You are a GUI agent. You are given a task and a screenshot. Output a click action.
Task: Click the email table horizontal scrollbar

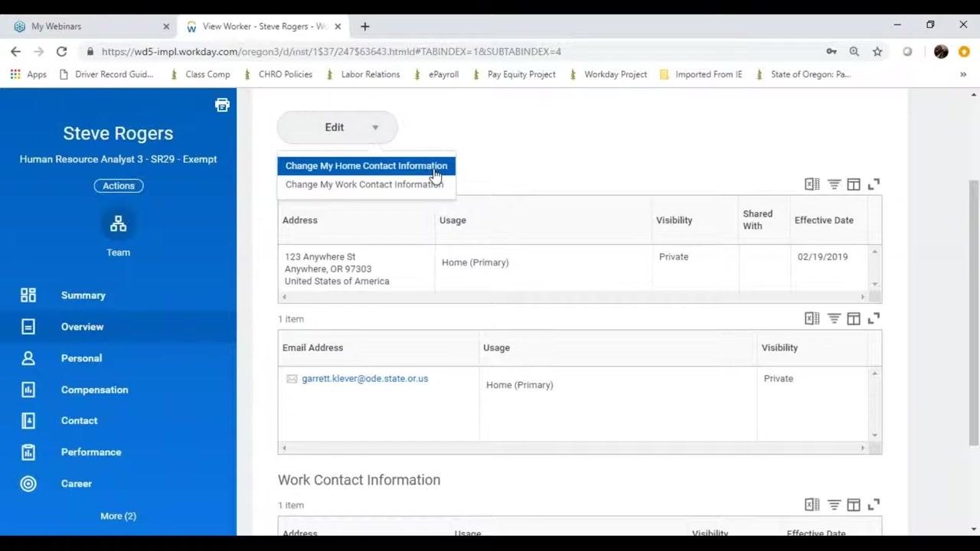(x=573, y=448)
